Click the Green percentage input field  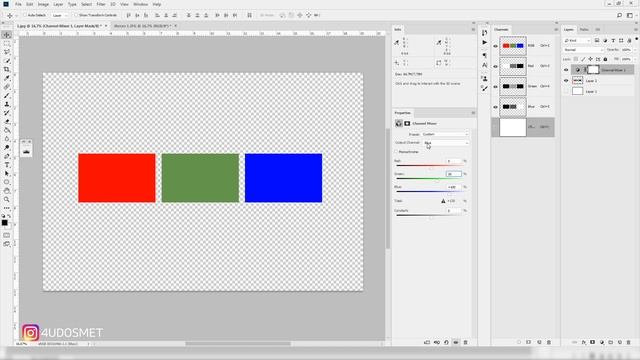pos(453,174)
